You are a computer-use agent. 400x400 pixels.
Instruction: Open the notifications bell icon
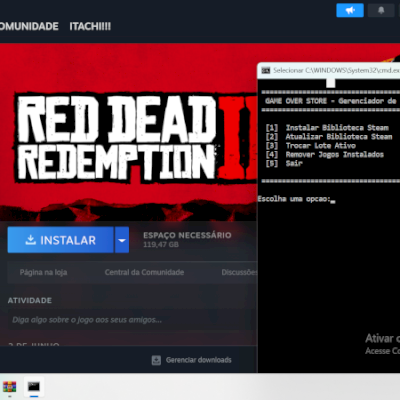[x=381, y=10]
